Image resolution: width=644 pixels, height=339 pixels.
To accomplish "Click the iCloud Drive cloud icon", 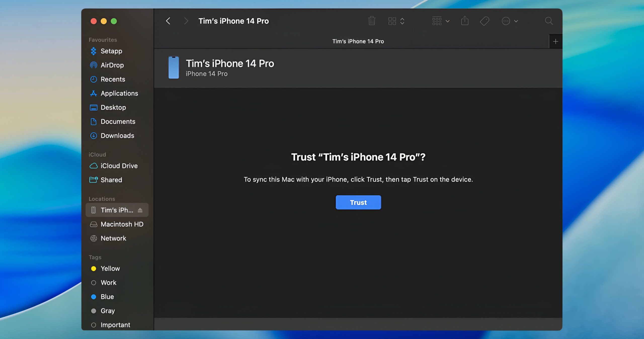I will [x=94, y=166].
